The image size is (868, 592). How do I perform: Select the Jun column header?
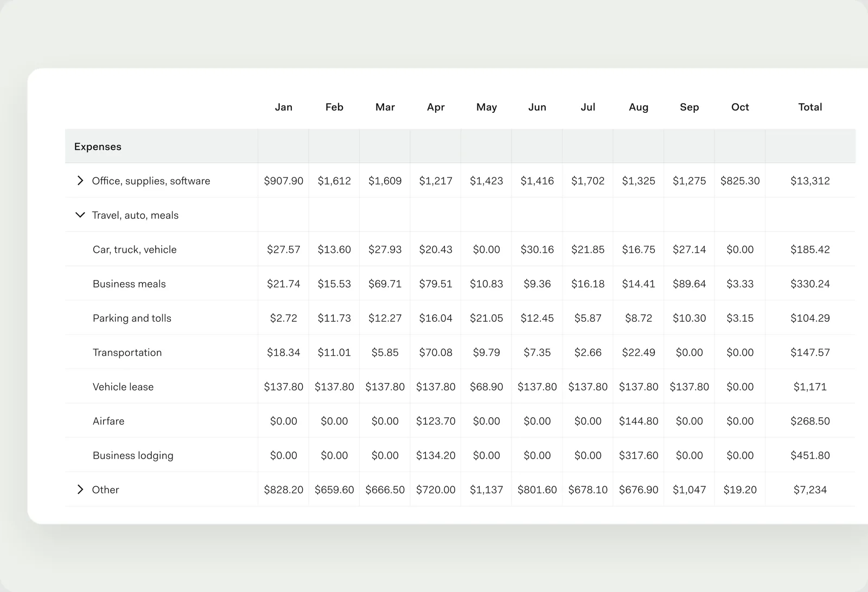537,107
